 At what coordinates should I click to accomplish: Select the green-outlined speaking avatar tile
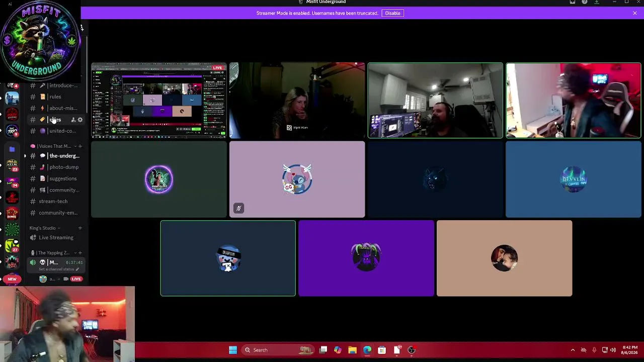(x=228, y=258)
